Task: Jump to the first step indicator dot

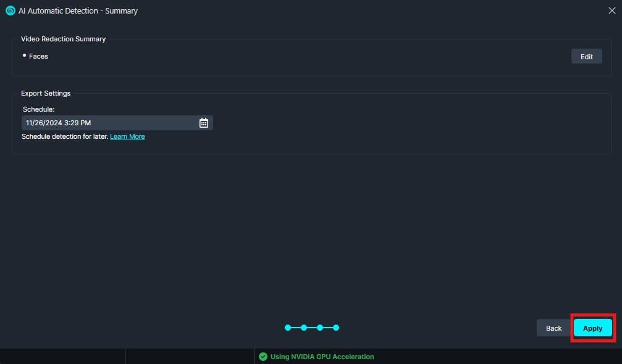Action: [288, 328]
